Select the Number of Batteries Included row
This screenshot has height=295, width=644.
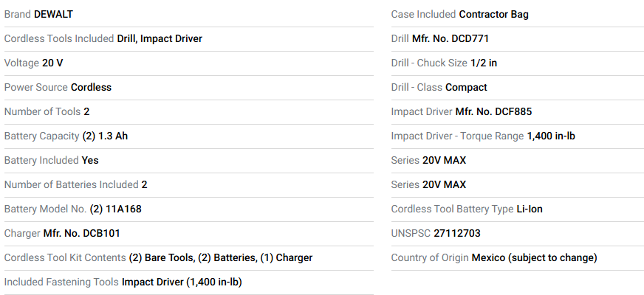point(75,184)
